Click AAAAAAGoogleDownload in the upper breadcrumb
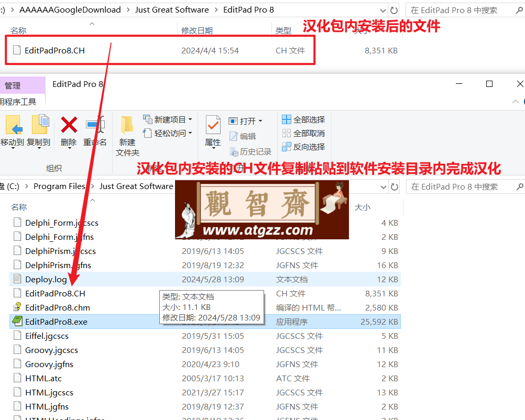Image resolution: width=525 pixels, height=420 pixels. tap(70, 10)
